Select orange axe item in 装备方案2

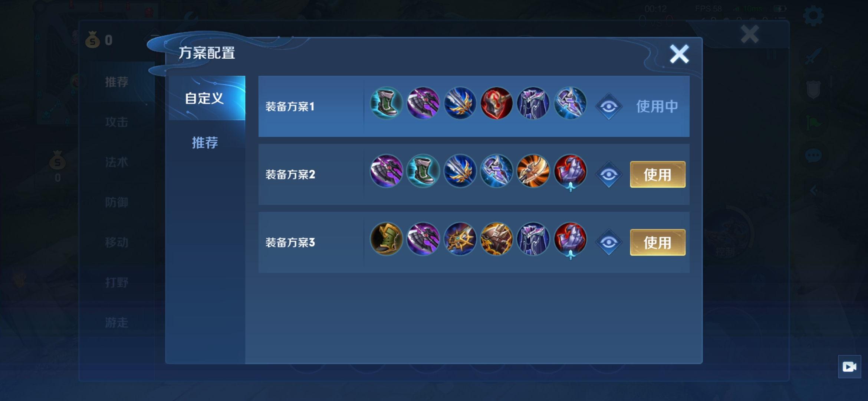point(533,171)
